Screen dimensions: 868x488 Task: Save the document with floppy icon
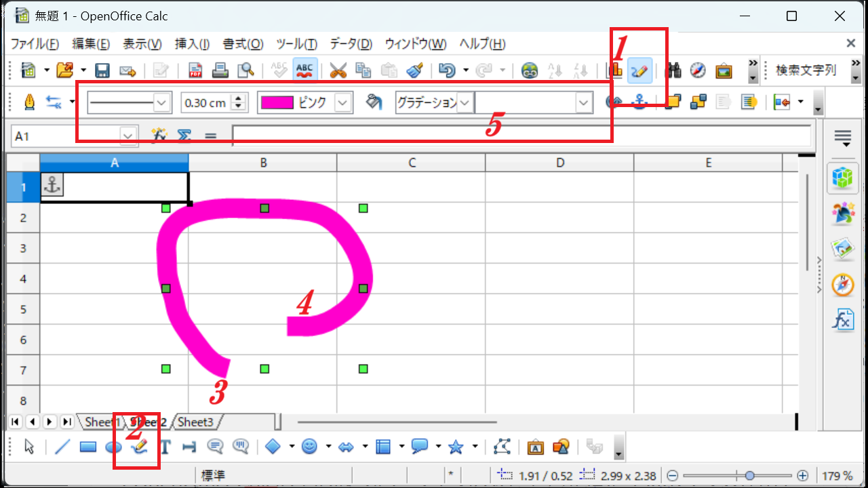coord(102,70)
